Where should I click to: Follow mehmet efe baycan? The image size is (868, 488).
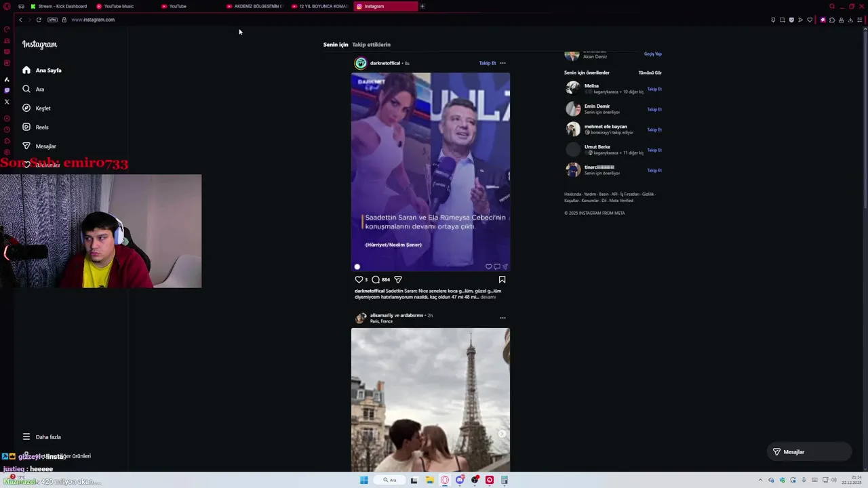coord(654,129)
